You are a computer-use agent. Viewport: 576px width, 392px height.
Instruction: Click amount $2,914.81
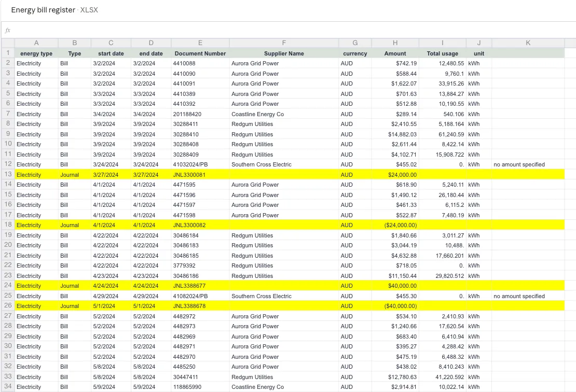(x=395, y=387)
